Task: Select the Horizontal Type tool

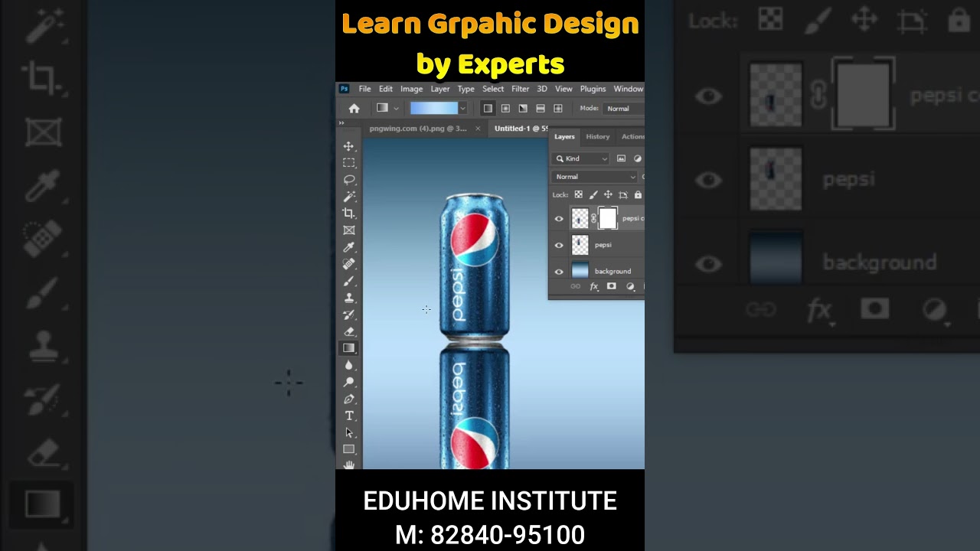Action: point(348,416)
